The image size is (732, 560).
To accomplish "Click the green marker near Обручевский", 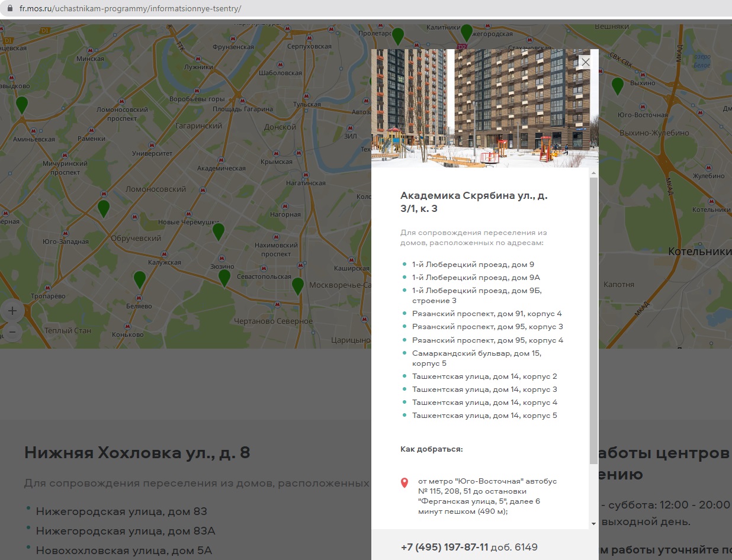I will click(104, 208).
